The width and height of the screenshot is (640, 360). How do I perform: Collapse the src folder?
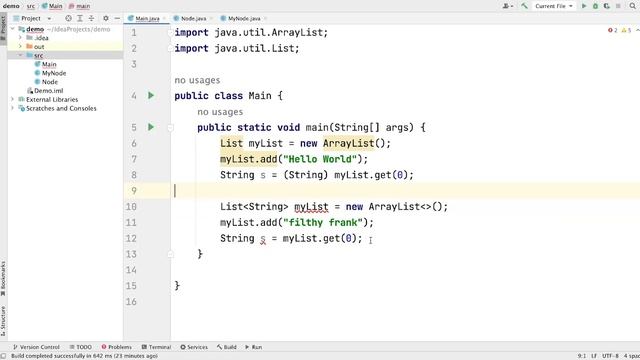20,55
